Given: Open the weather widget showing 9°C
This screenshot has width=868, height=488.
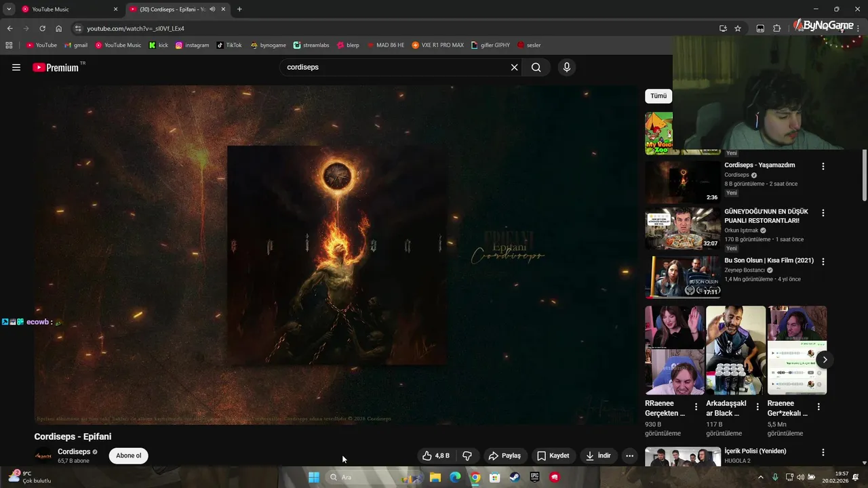Looking at the screenshot, I should [x=28, y=477].
